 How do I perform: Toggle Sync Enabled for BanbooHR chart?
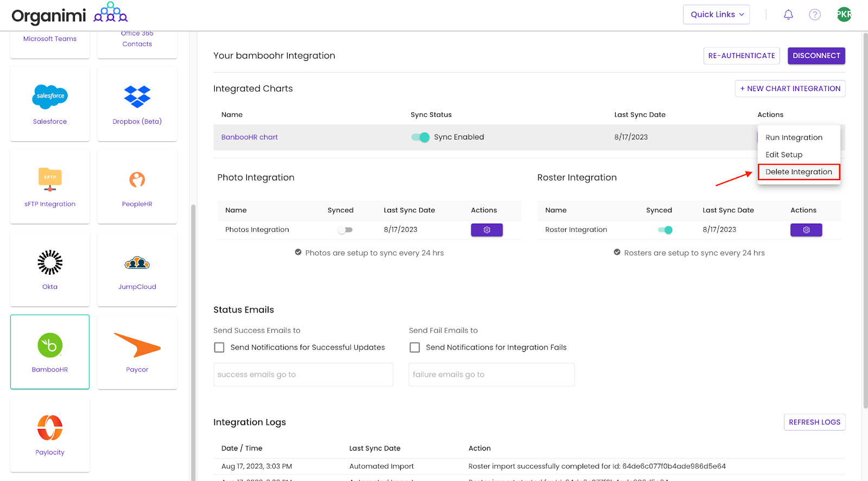tap(420, 137)
